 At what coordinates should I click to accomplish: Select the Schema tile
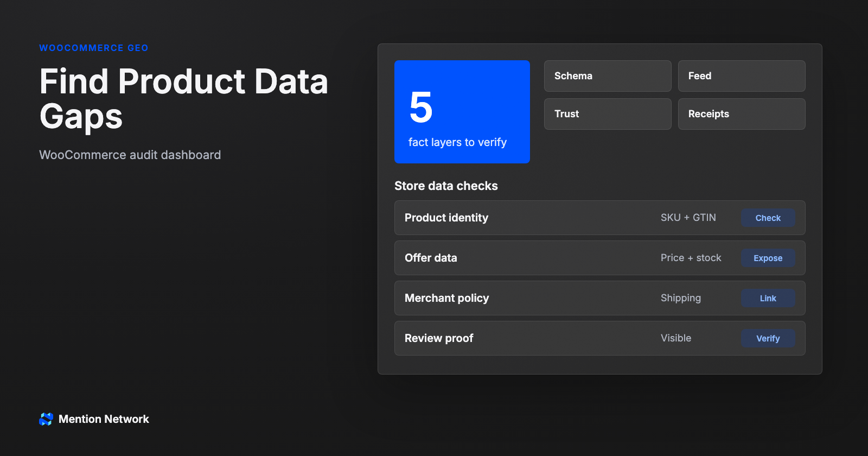(x=608, y=76)
